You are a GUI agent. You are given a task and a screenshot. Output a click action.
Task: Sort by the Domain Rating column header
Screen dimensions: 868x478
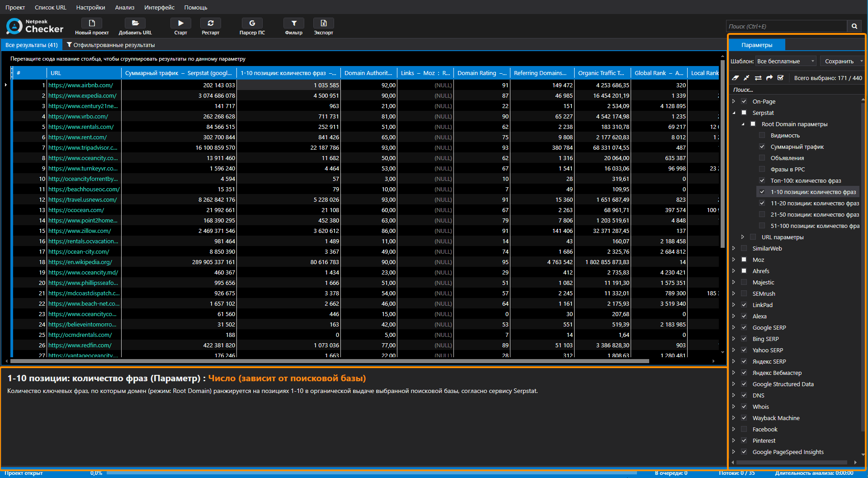tap(482, 73)
